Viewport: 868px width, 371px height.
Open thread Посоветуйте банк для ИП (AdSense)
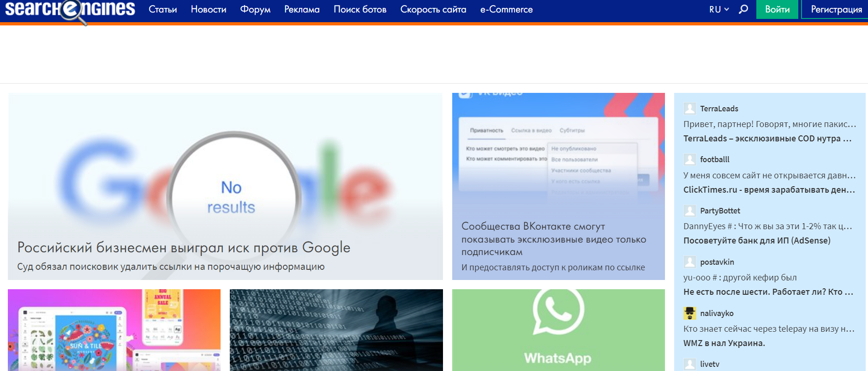pyautogui.click(x=757, y=241)
